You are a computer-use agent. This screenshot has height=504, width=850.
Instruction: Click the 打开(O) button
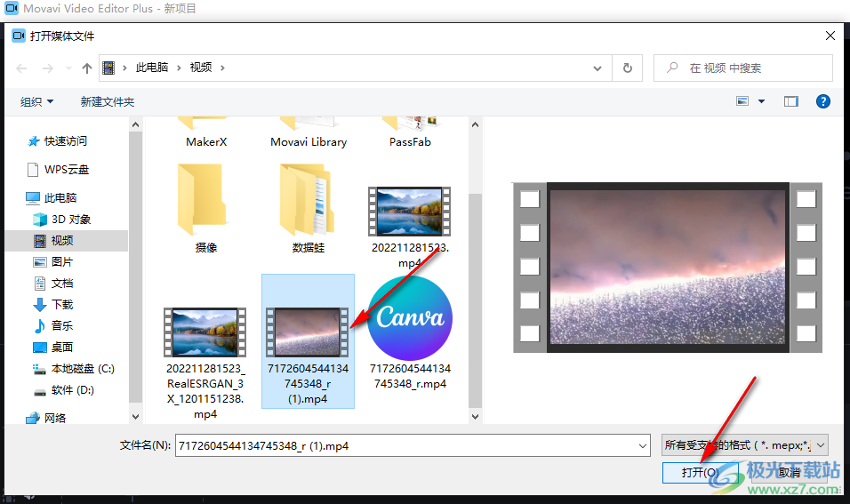point(700,473)
